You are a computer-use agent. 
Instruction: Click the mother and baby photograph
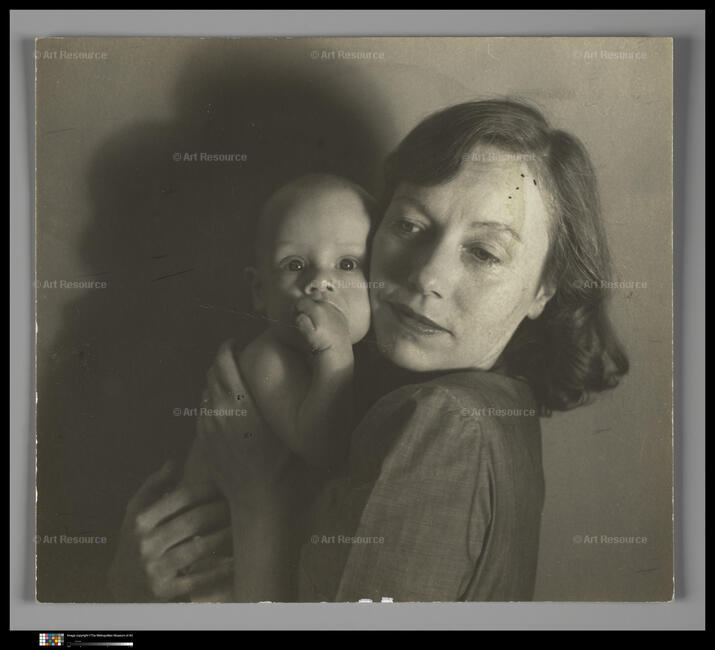pos(354,320)
